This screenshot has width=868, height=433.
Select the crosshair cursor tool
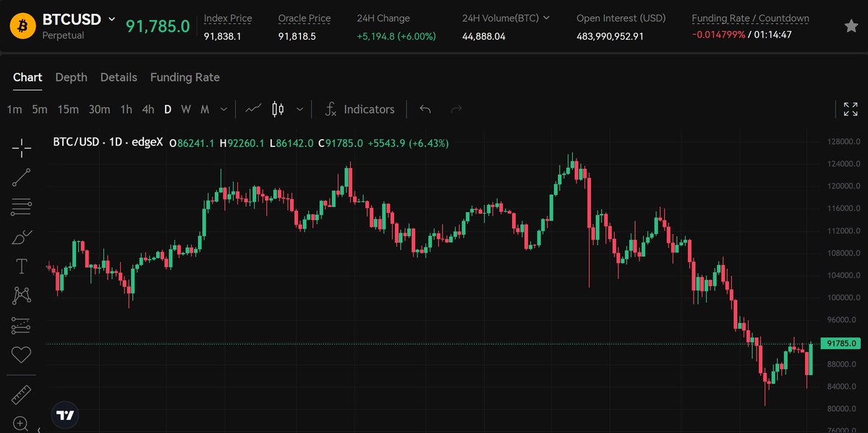click(22, 148)
